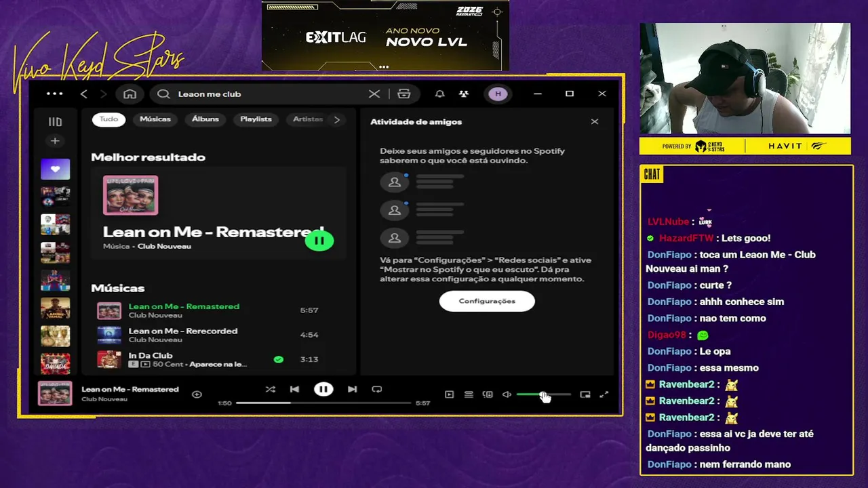Go forward with the right arrow
868x488 pixels.
(103, 94)
